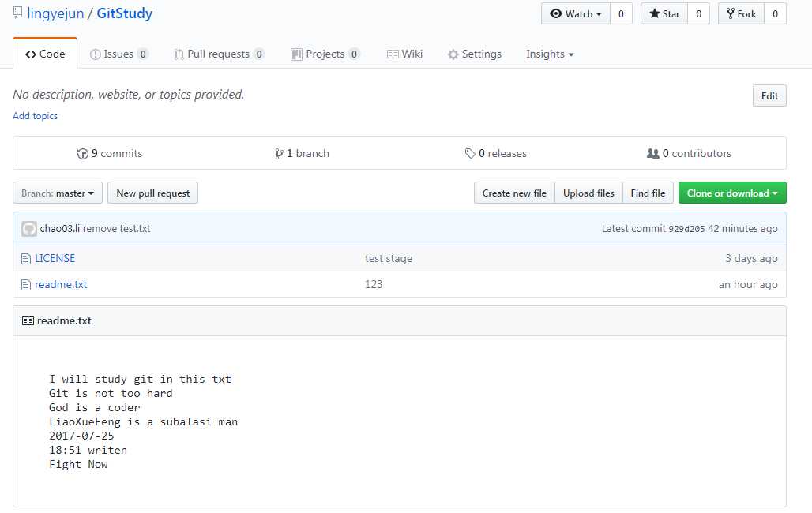
Task: View the 1 branch list
Action: click(x=302, y=153)
